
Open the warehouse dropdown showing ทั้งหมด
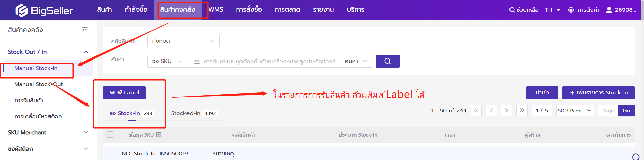183,41
